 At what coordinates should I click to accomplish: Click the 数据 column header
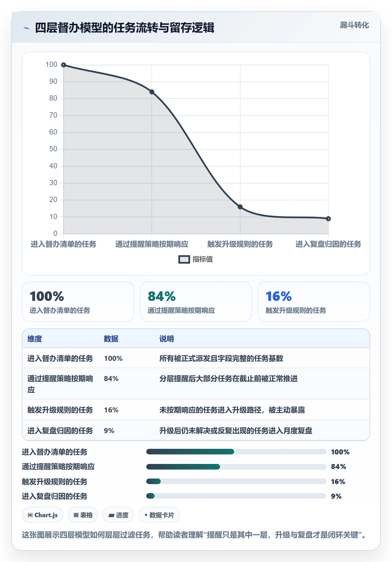point(111,339)
